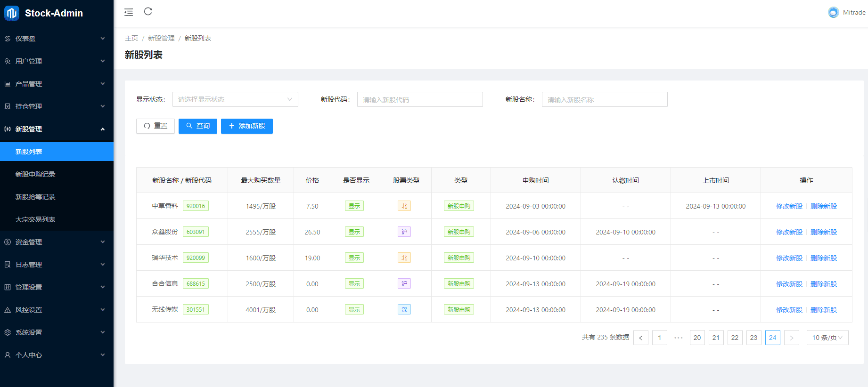Click the 新股申购 tag in 众鑫股份 row
The height and width of the screenshot is (387, 868).
pyautogui.click(x=459, y=232)
